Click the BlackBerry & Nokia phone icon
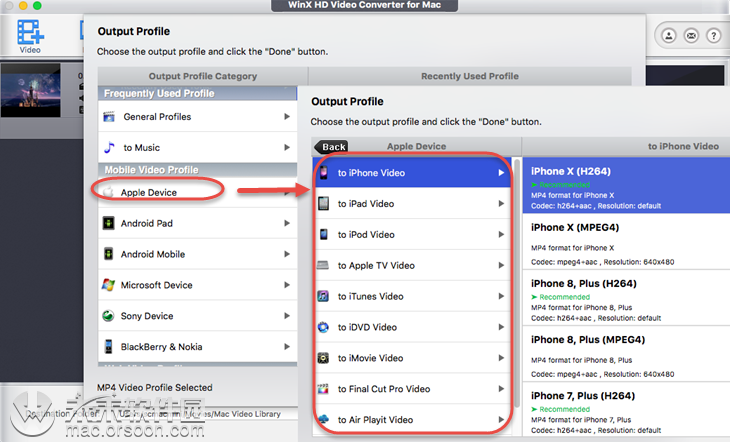The image size is (730, 442). coord(108,347)
